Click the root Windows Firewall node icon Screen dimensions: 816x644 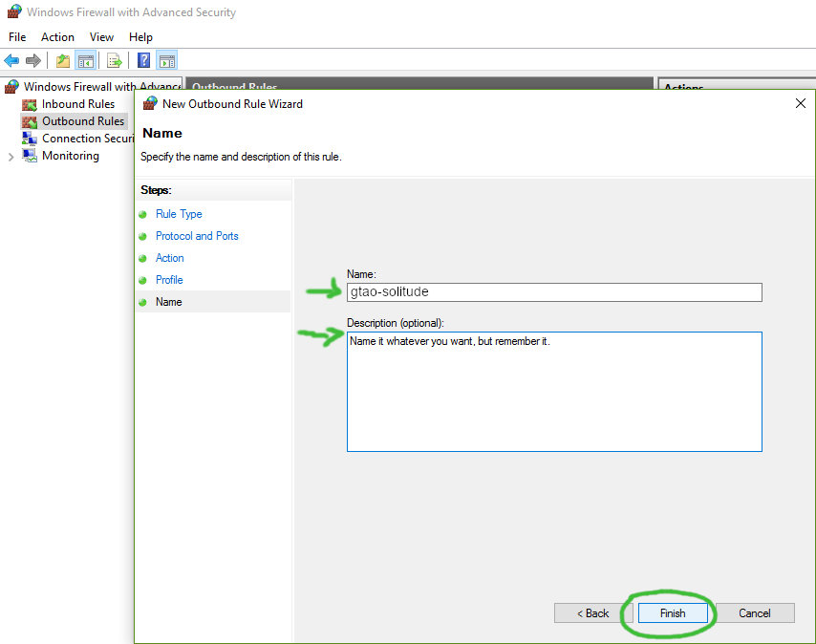coord(12,86)
